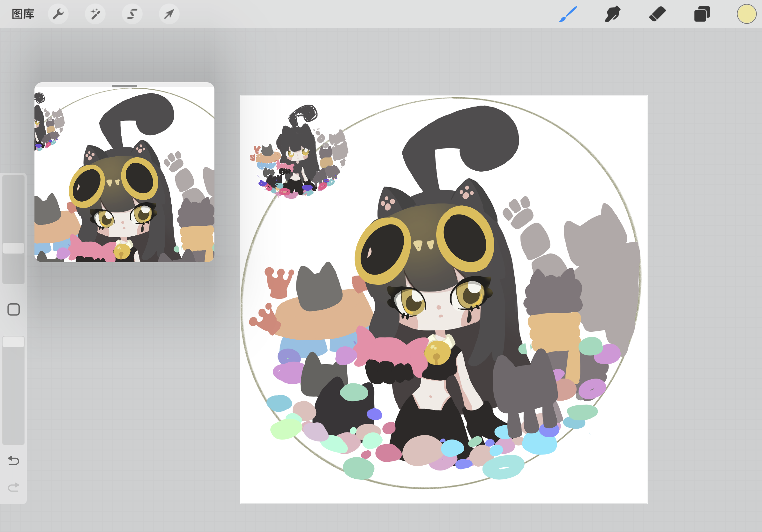Open the Layers panel

click(702, 14)
